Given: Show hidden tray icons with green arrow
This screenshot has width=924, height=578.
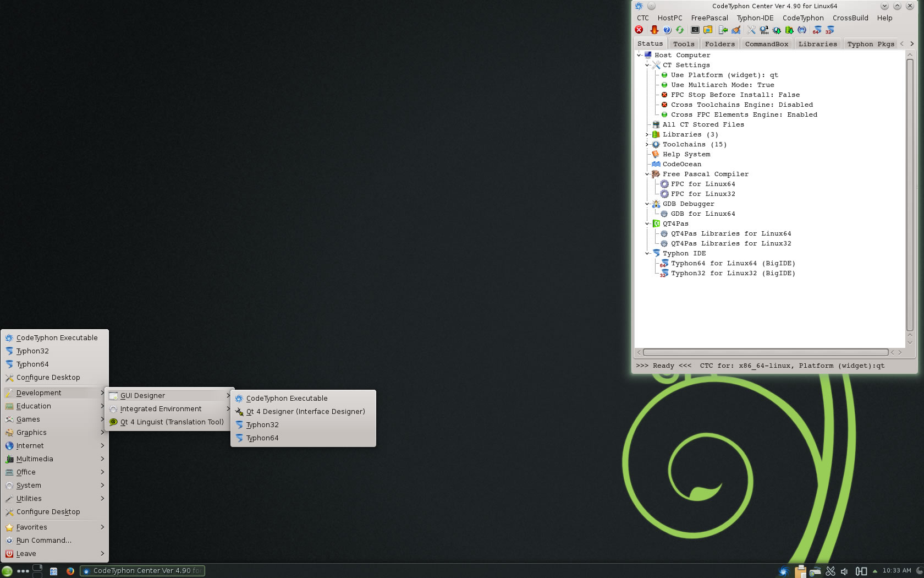Looking at the screenshot, I should coord(875,571).
